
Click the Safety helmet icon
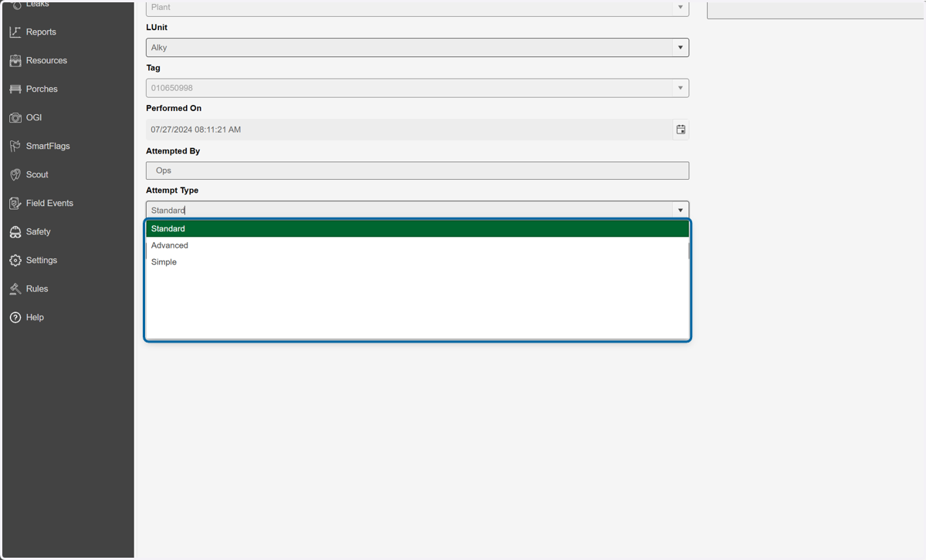pyautogui.click(x=15, y=231)
